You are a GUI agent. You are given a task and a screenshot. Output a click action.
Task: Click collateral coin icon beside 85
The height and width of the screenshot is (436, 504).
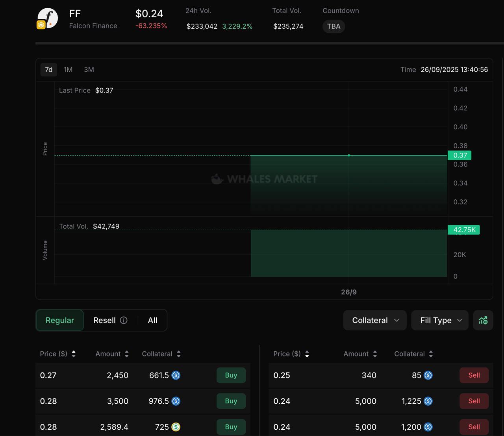(428, 375)
